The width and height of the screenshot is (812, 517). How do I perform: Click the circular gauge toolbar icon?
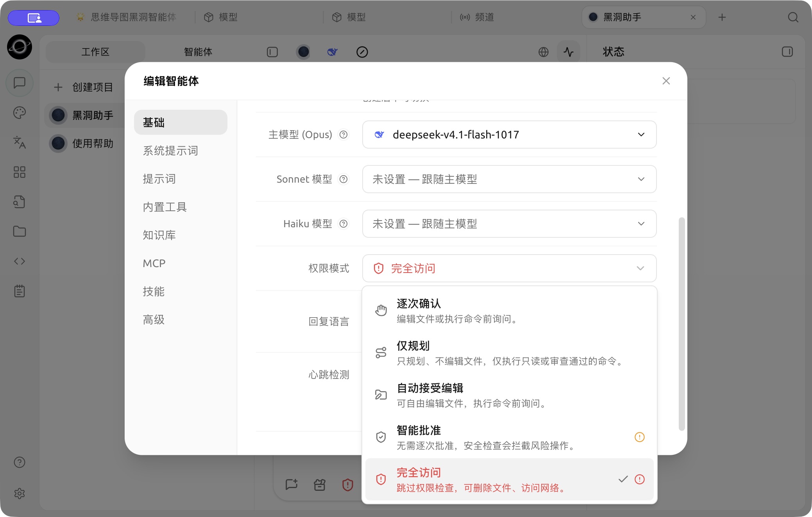tap(362, 52)
